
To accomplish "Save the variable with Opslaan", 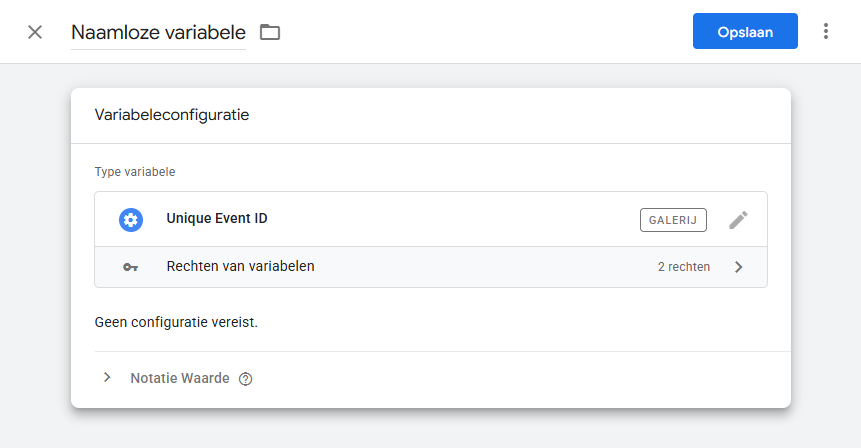I will click(x=745, y=32).
